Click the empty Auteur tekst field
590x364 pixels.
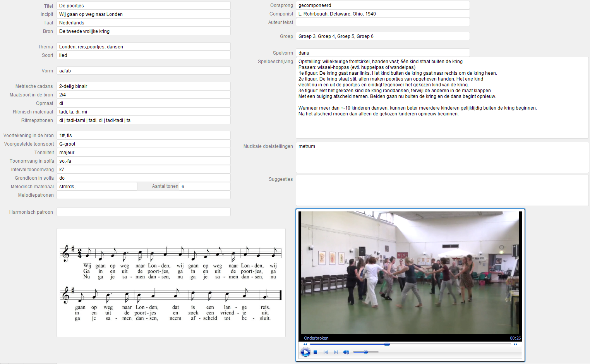click(x=382, y=22)
